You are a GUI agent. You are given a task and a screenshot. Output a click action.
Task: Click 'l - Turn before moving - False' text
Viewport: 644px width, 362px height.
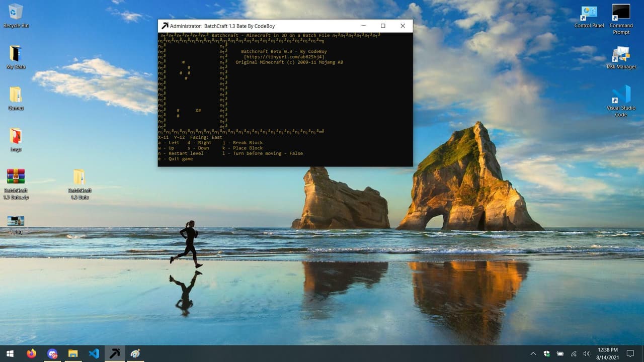coord(263,153)
